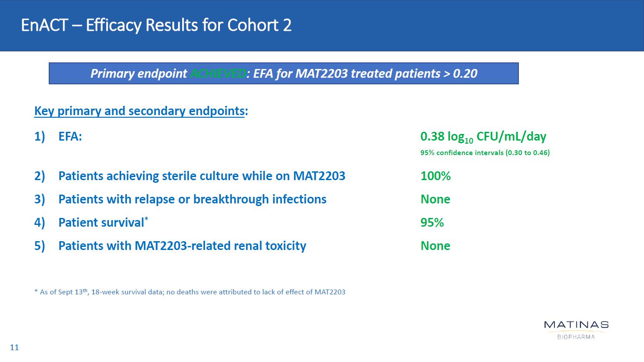The image size is (644, 362).
Task: Click the Matinas Biopharma logo
Action: pyautogui.click(x=576, y=329)
